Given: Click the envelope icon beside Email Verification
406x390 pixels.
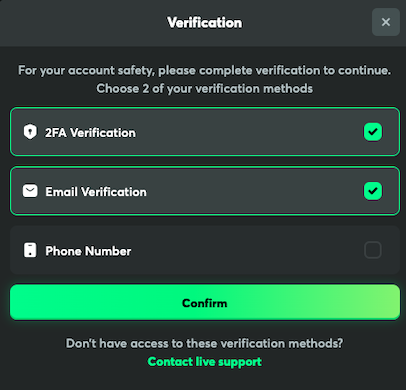Looking at the screenshot, I should [30, 191].
